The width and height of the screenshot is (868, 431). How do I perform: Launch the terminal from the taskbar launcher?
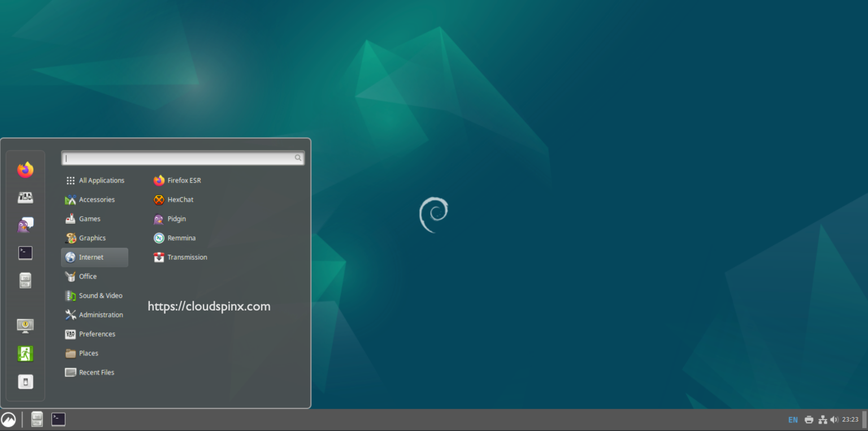pos(58,419)
